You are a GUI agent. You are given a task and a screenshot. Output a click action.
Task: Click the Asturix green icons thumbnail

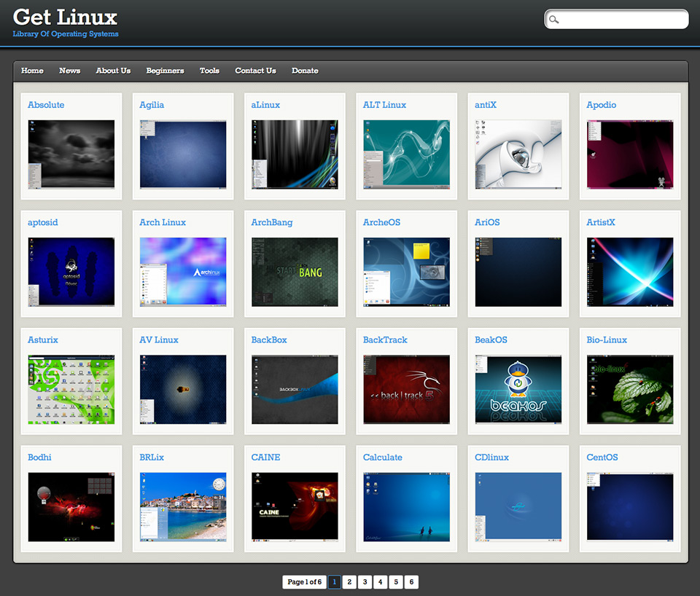pyautogui.click(x=71, y=390)
